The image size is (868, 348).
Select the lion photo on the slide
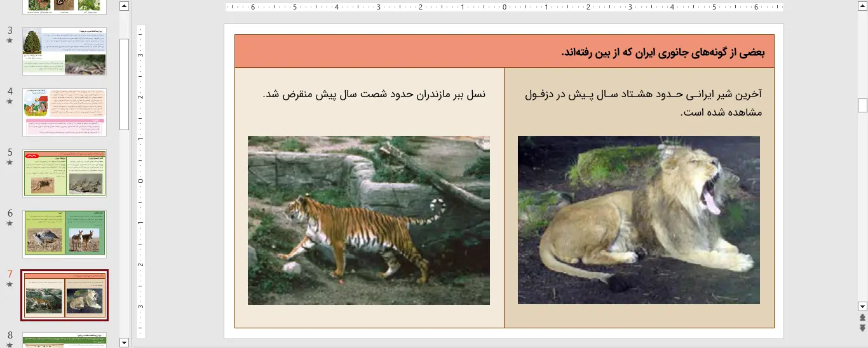click(x=639, y=220)
